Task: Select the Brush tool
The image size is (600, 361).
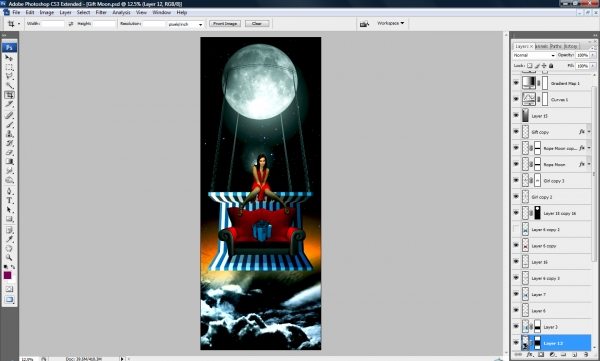Action: 9,124
